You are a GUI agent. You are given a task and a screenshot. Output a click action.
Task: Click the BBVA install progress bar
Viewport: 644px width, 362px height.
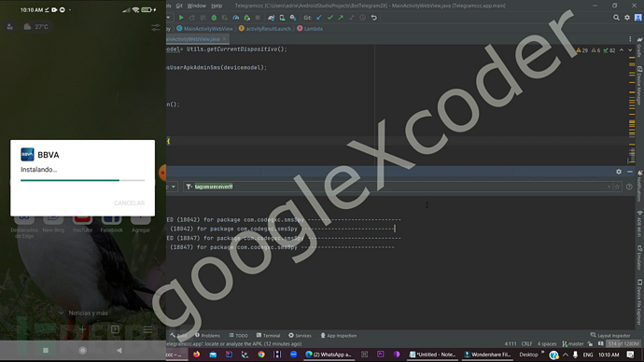82,180
